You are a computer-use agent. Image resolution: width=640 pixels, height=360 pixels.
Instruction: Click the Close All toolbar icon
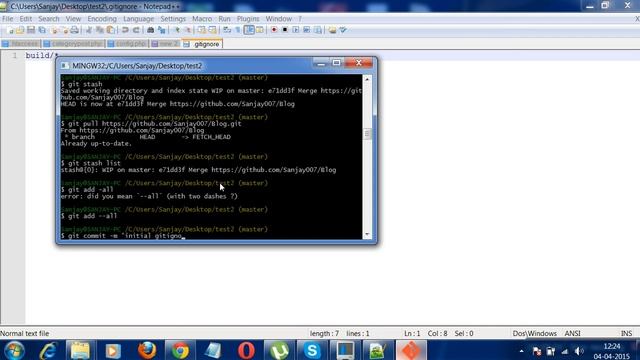point(64,30)
